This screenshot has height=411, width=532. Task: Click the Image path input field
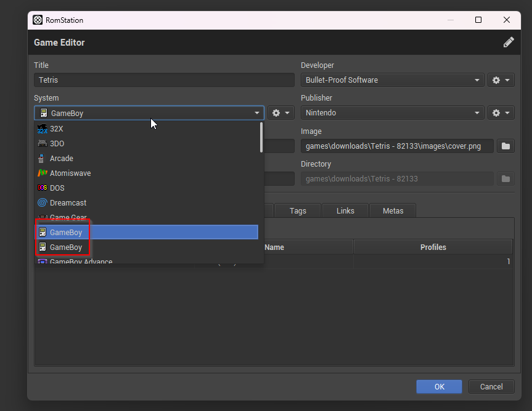pyautogui.click(x=397, y=146)
